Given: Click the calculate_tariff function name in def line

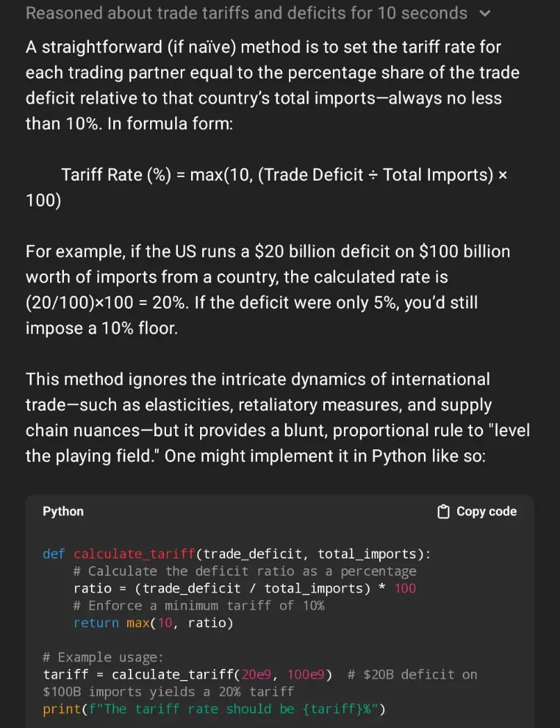Looking at the screenshot, I should [x=134, y=554].
